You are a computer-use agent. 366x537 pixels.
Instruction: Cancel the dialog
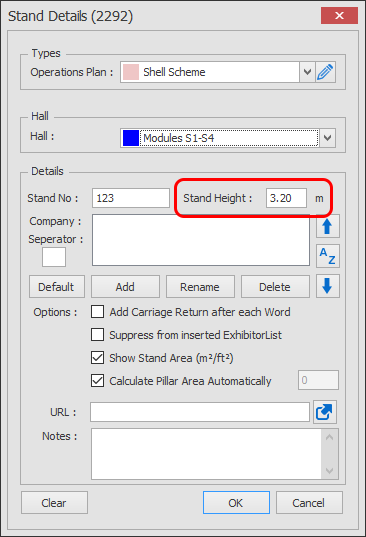(x=309, y=503)
